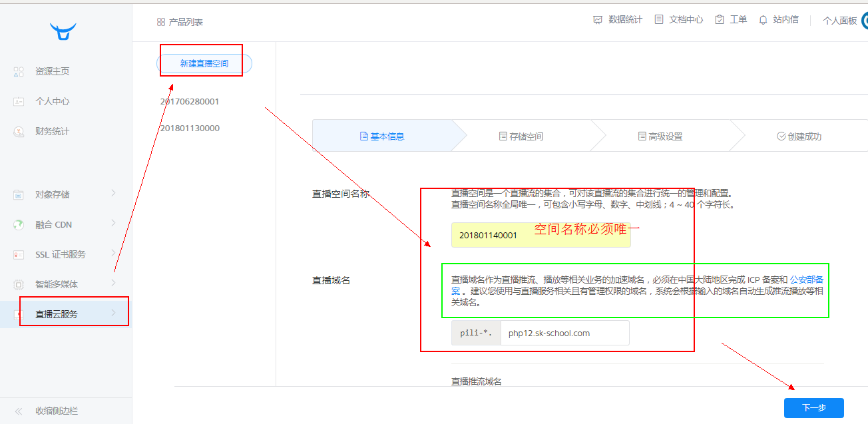Viewport: 868px width, 424px height.
Task: Open 财务统计 in the sidebar
Action: tap(52, 131)
